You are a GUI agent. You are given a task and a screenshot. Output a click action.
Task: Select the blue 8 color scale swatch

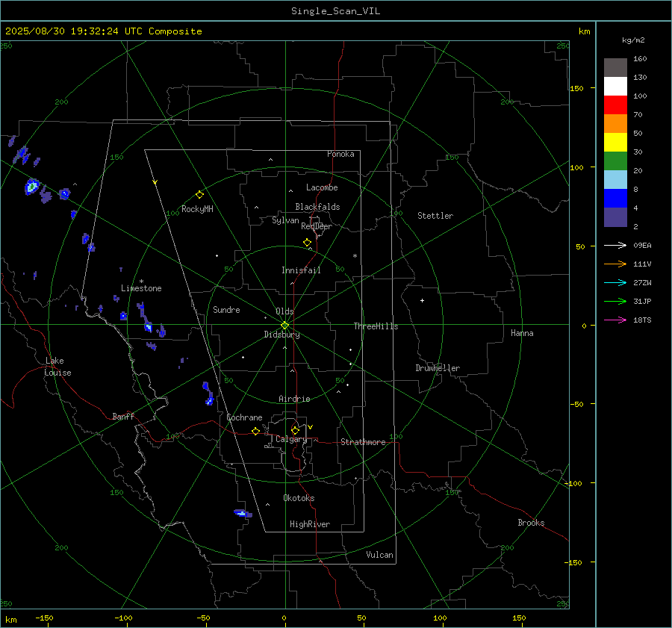(x=615, y=199)
